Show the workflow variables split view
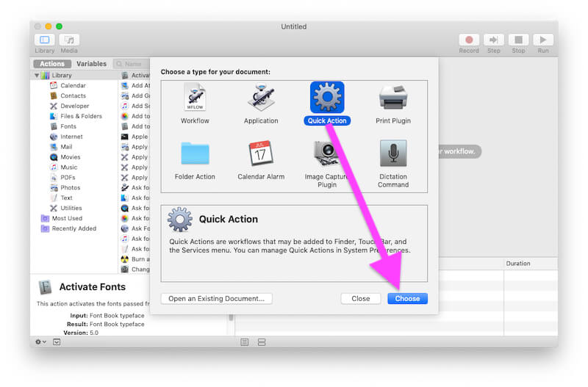Image resolution: width=588 pixels, height=387 pixels. click(262, 342)
